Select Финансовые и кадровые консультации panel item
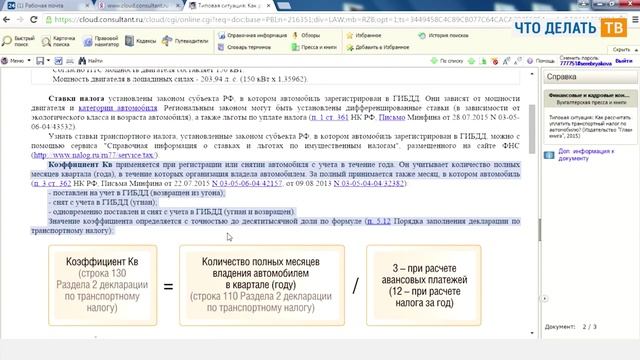Viewport: 640px width, 360px height. [590, 98]
